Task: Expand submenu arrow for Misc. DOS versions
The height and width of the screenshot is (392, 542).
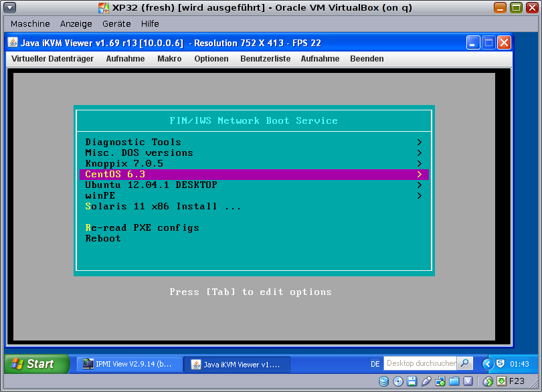Action: point(420,153)
